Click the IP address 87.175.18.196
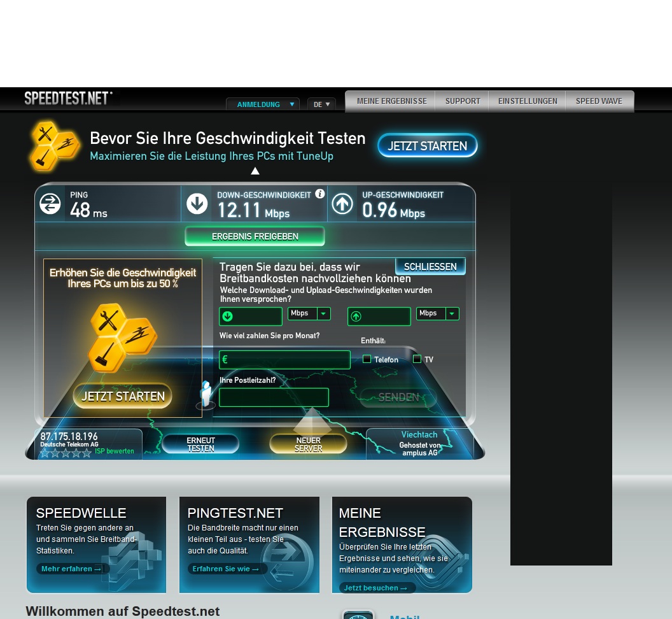The width and height of the screenshot is (672, 619). [x=69, y=436]
